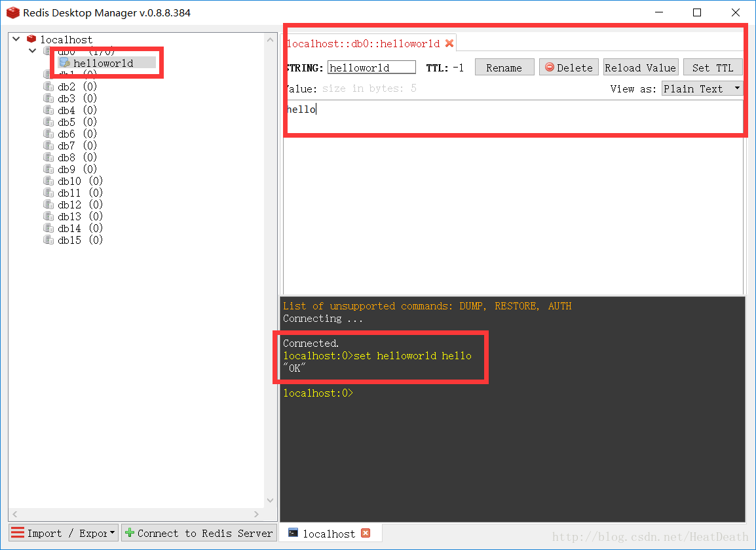Screen dimensions: 756x550
Task: Click the console prompt localhost:0>
Action: (x=318, y=393)
